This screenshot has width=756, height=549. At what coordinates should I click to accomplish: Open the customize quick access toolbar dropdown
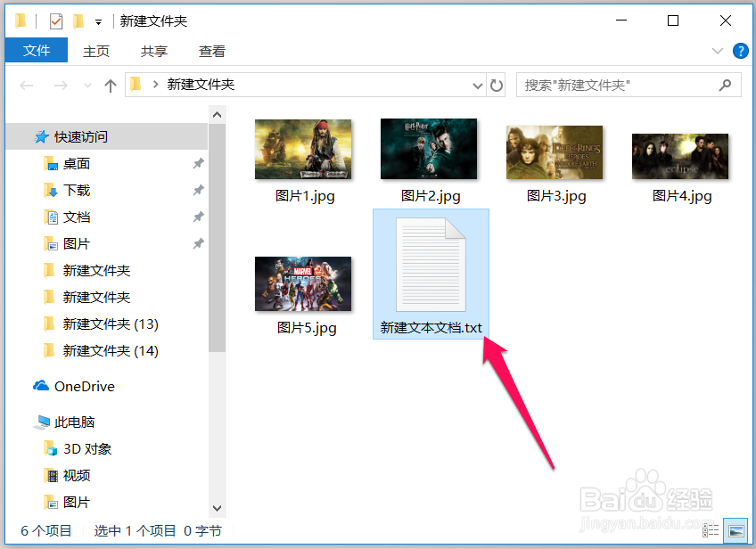[98, 22]
